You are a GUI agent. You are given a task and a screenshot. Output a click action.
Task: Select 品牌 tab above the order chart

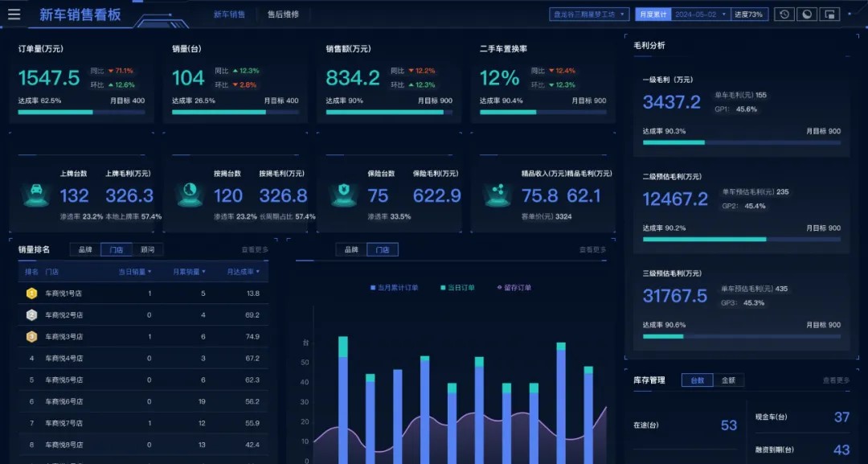pyautogui.click(x=351, y=250)
